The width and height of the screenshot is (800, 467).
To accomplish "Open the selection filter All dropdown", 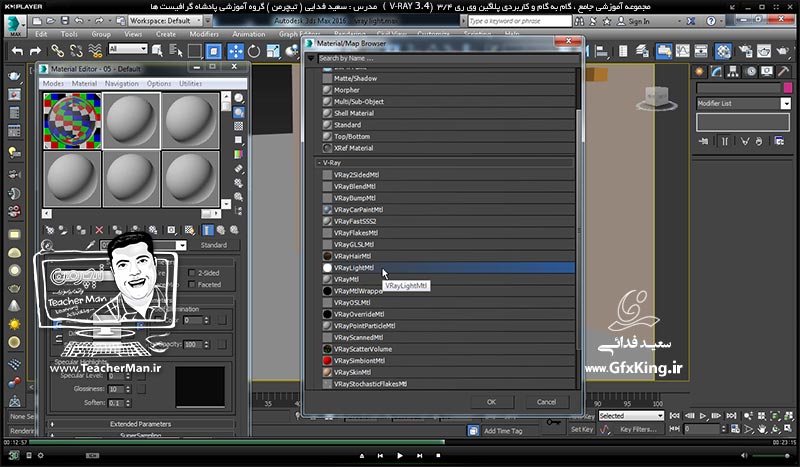I will click(x=128, y=49).
